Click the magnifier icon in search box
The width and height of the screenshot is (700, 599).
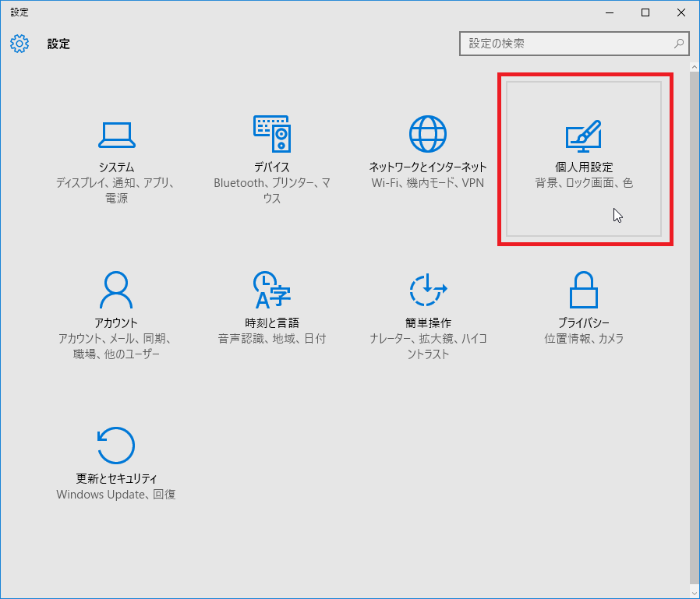click(679, 44)
